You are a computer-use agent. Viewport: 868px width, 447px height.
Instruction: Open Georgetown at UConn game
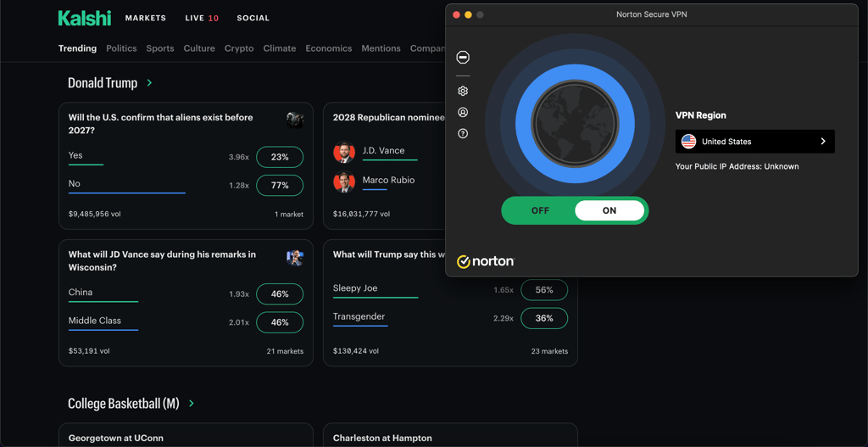tap(115, 439)
